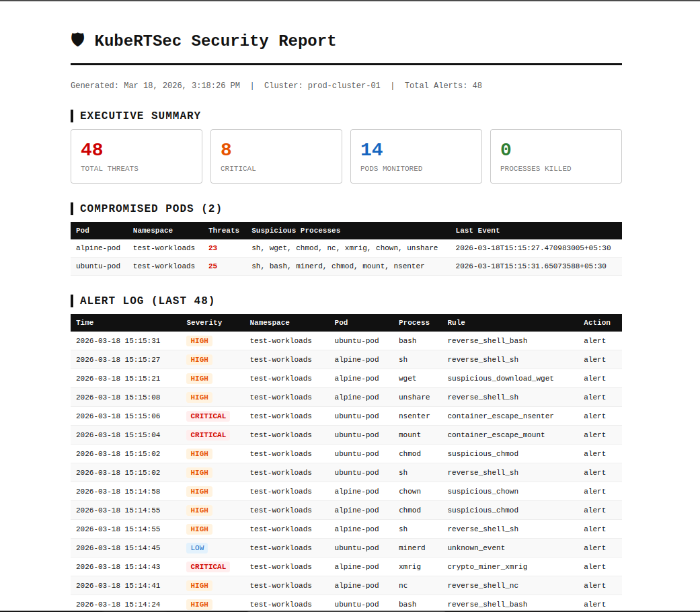Click the Total Alerts: 48 header text
The height and width of the screenshot is (612, 700).
(443, 85)
